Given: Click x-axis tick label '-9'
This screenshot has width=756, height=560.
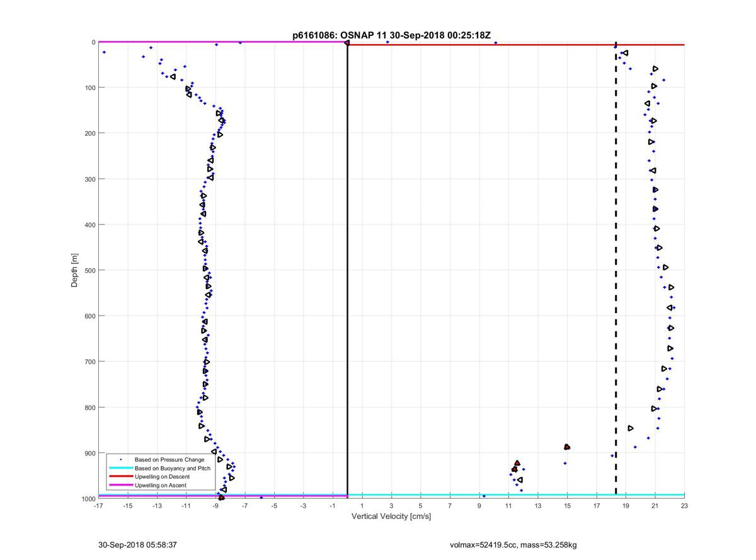Looking at the screenshot, I should point(215,505).
